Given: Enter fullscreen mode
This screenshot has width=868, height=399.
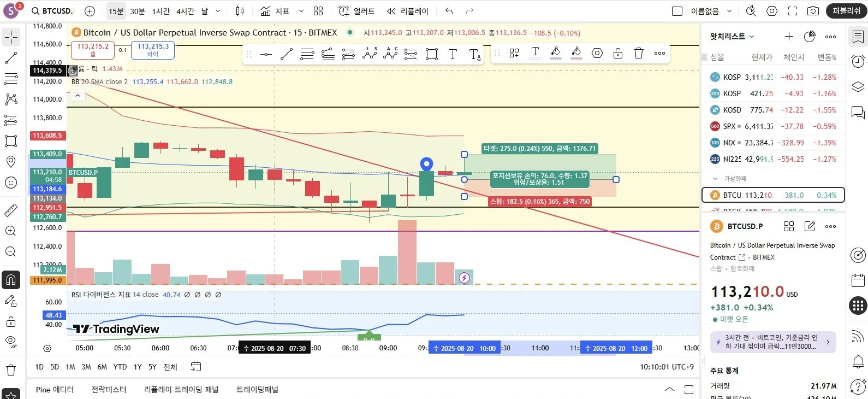Looking at the screenshot, I should (793, 11).
